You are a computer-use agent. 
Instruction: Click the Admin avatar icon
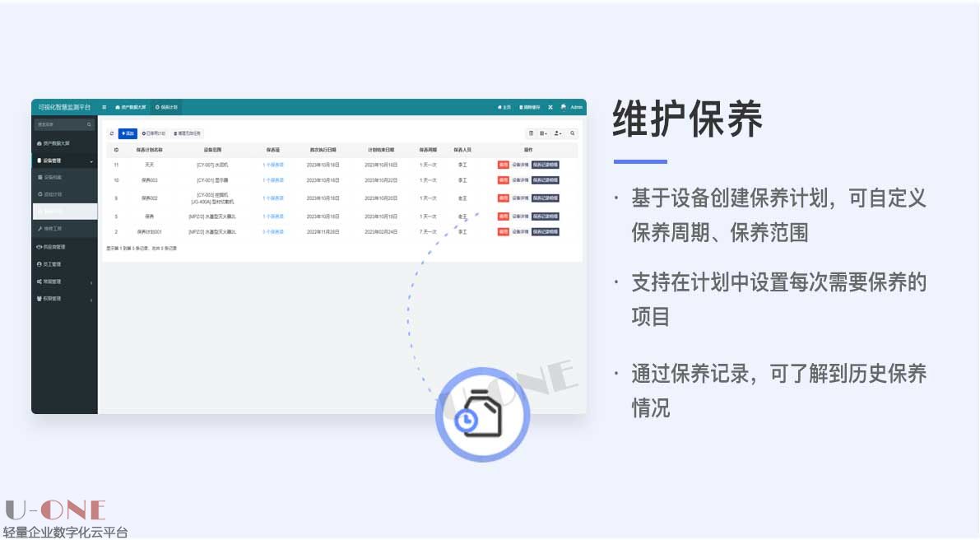click(x=562, y=105)
